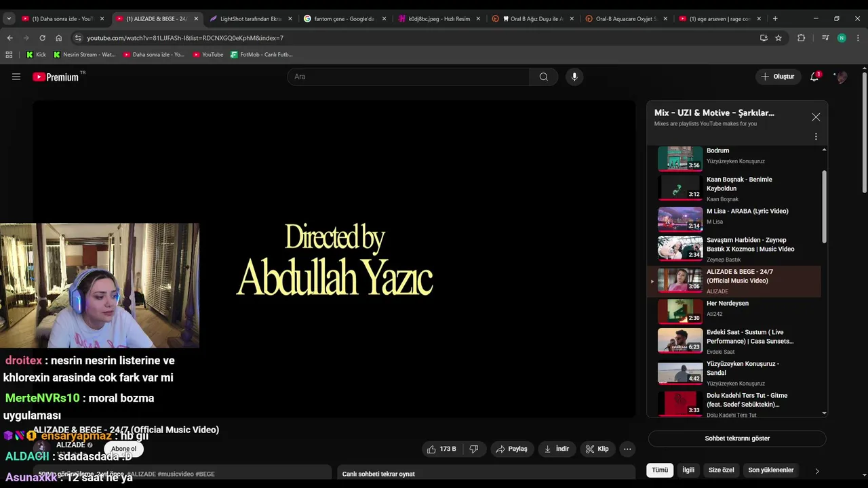Expand the tab search dropdown arrow
Screen dimensions: 868x488
(x=9, y=18)
